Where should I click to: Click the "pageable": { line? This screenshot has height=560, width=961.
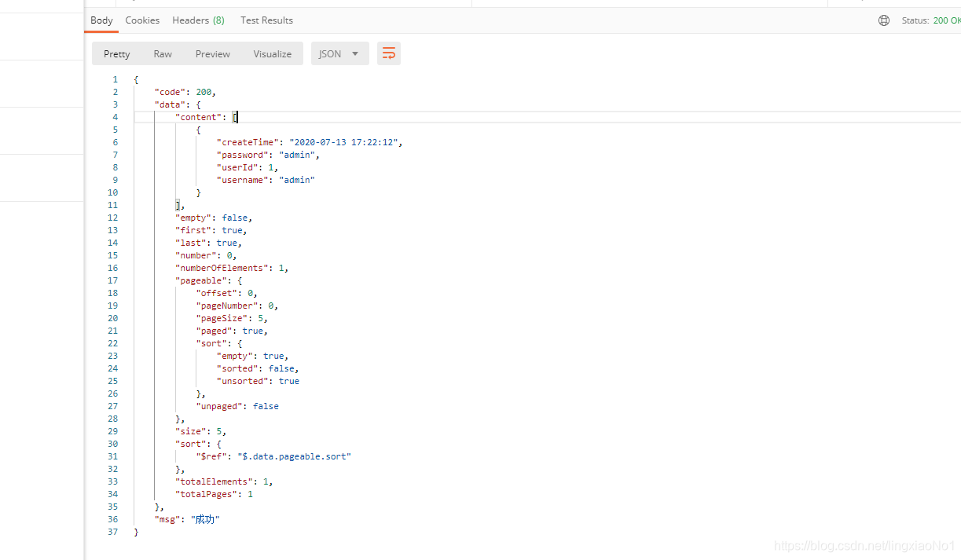(x=208, y=280)
